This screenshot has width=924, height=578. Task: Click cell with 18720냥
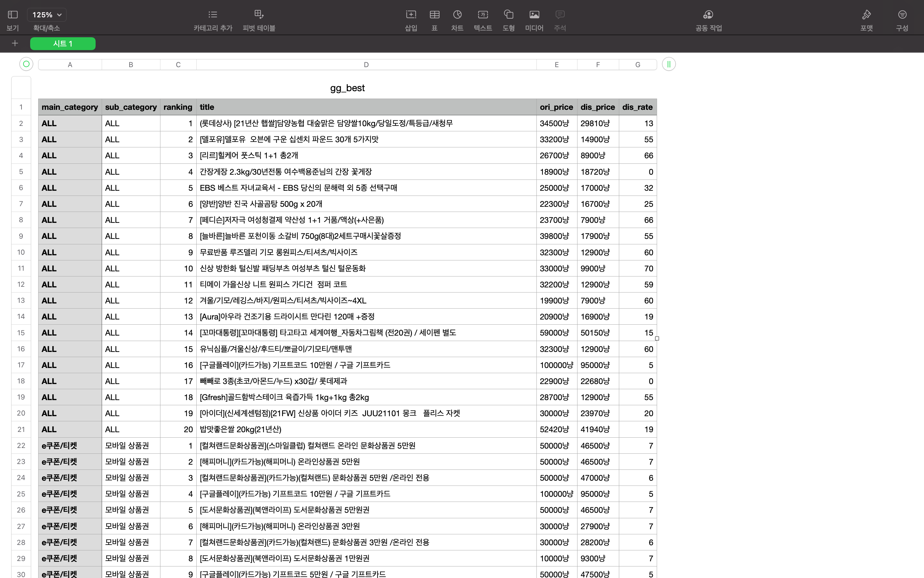coord(598,172)
